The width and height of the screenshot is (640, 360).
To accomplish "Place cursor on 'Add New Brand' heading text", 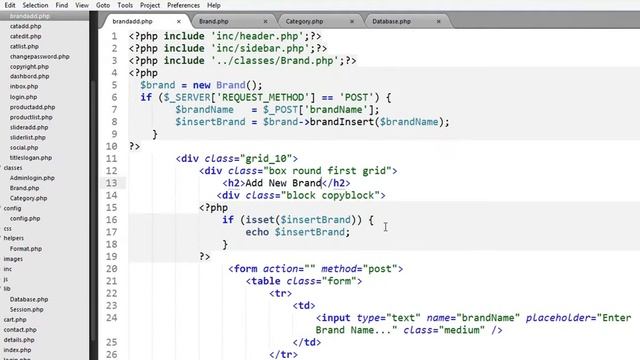I will (x=283, y=183).
